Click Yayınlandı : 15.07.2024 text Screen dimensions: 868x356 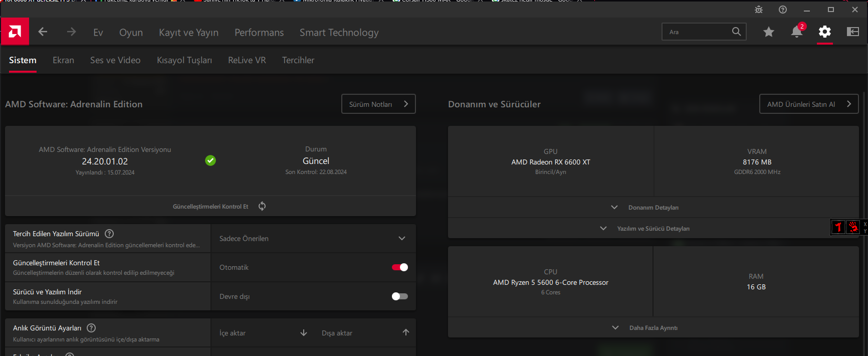click(x=105, y=172)
